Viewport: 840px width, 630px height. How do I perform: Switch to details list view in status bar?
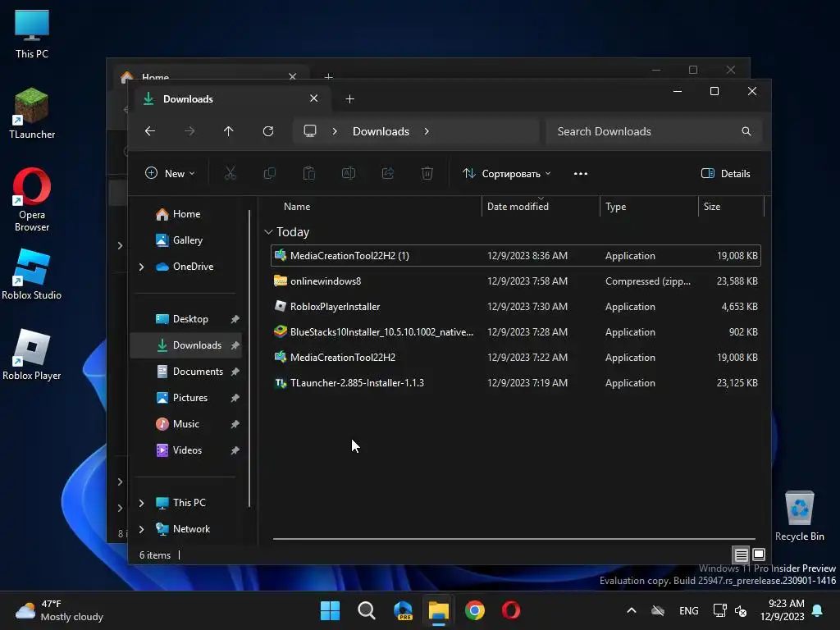point(741,555)
